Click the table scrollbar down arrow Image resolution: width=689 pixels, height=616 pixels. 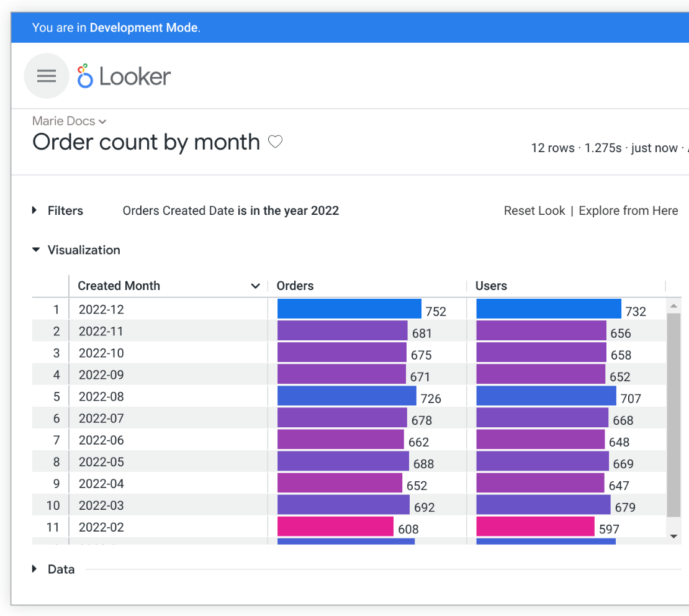(673, 536)
